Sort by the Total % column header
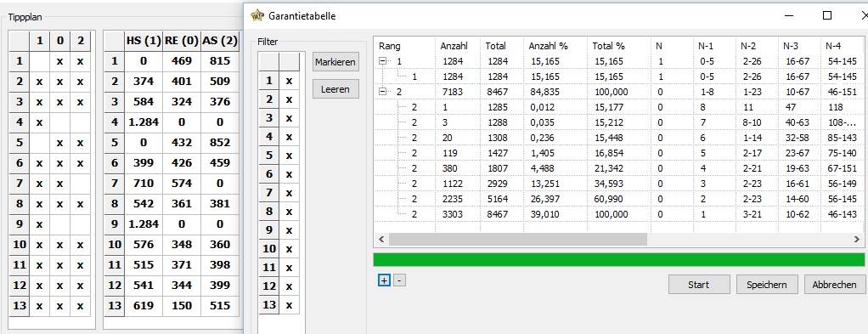868x334 pixels. [x=619, y=46]
